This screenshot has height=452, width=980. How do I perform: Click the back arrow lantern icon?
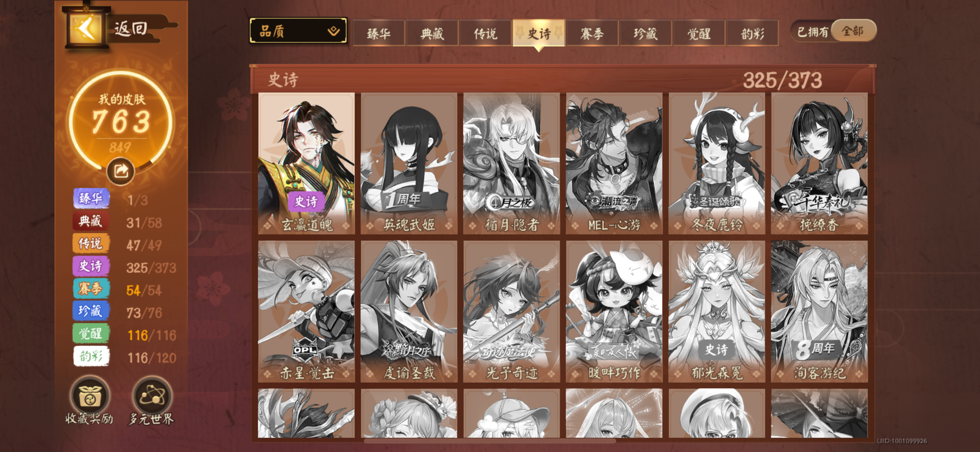[86, 27]
